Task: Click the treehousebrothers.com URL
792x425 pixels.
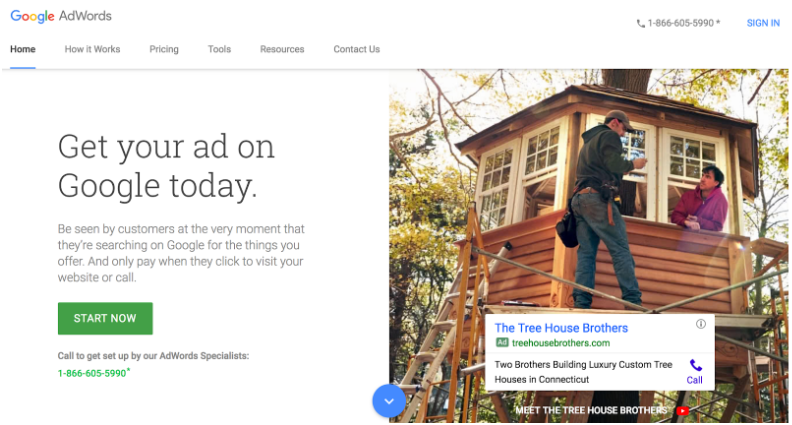Action: (x=561, y=343)
